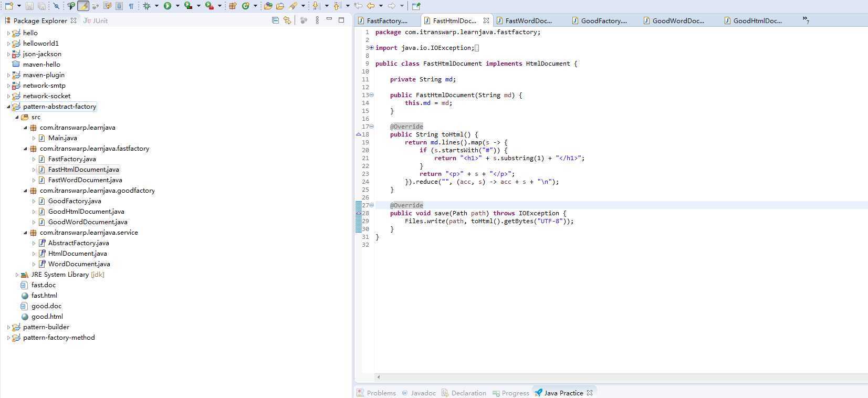868x398 pixels.
Task: Click the green Run button
Action: (x=167, y=6)
